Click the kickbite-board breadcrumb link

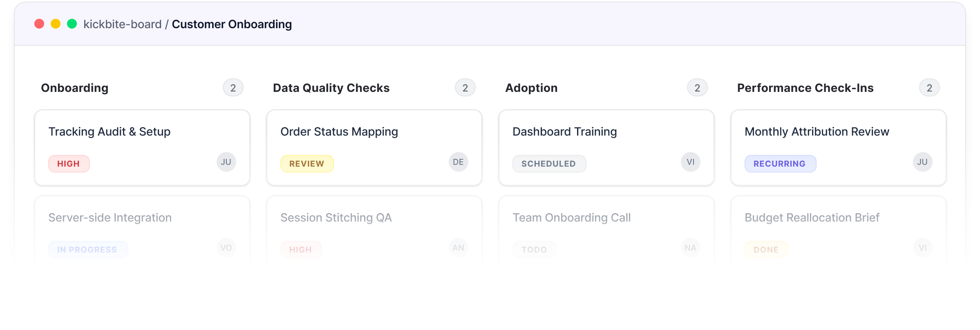[x=122, y=24]
